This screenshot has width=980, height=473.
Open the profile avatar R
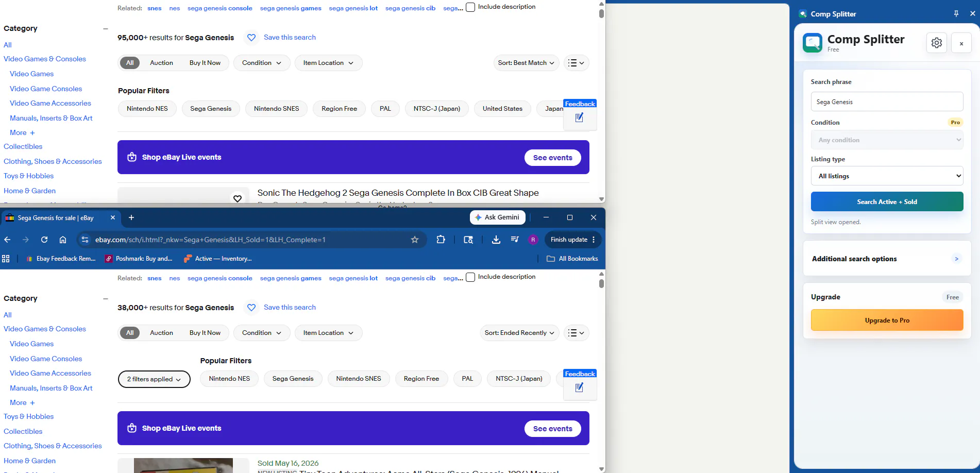click(x=533, y=240)
